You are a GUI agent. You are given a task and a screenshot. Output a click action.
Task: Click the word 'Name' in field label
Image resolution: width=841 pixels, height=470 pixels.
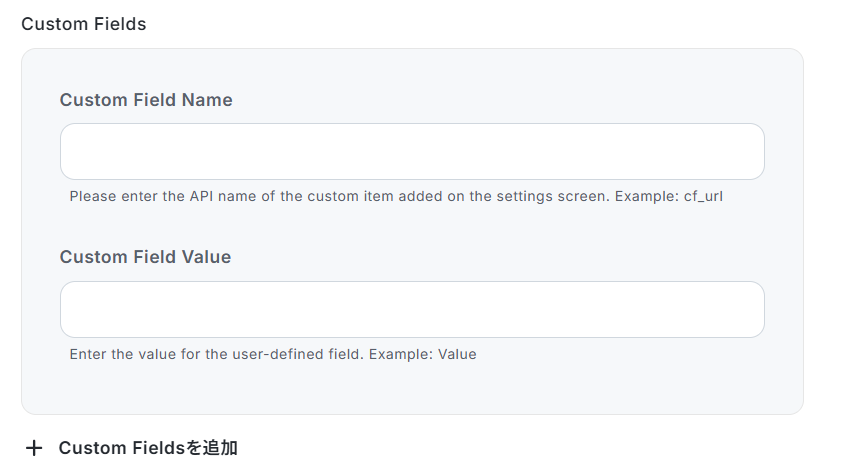pyautogui.click(x=207, y=100)
